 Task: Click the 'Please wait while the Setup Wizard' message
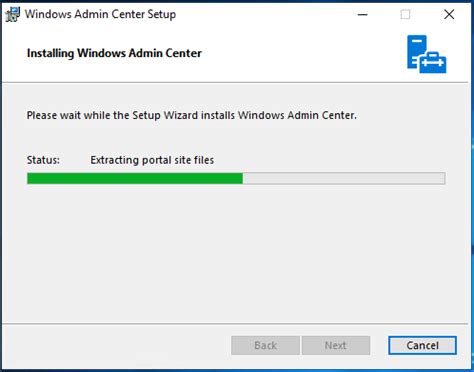[x=192, y=115]
